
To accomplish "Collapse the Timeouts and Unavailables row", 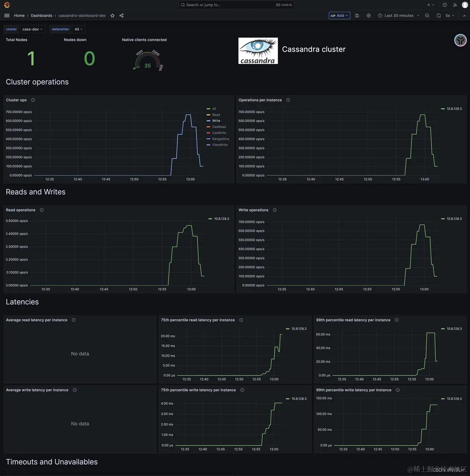I will point(52,462).
